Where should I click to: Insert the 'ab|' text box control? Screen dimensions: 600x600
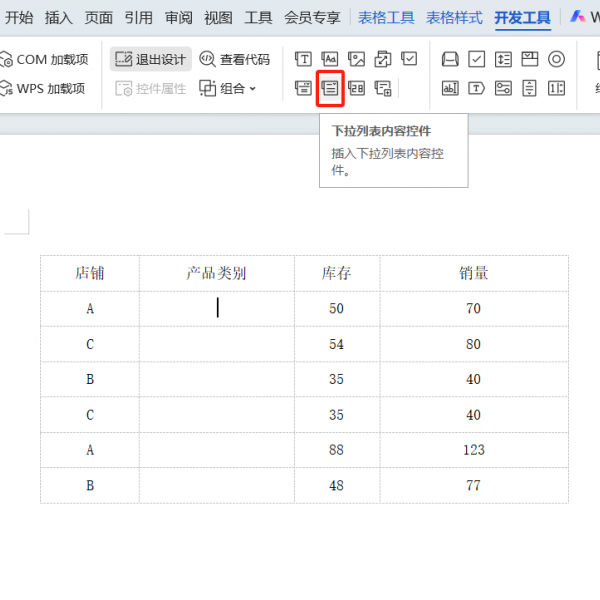click(450, 89)
